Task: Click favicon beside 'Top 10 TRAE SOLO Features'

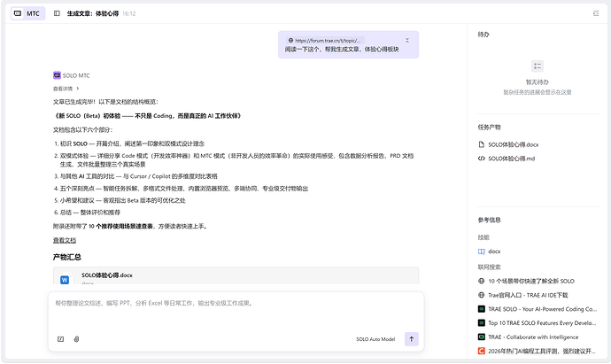Action: [481, 323]
